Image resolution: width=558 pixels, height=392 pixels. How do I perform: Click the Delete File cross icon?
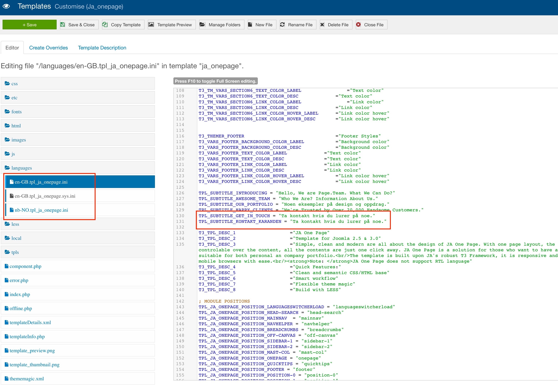click(x=322, y=24)
